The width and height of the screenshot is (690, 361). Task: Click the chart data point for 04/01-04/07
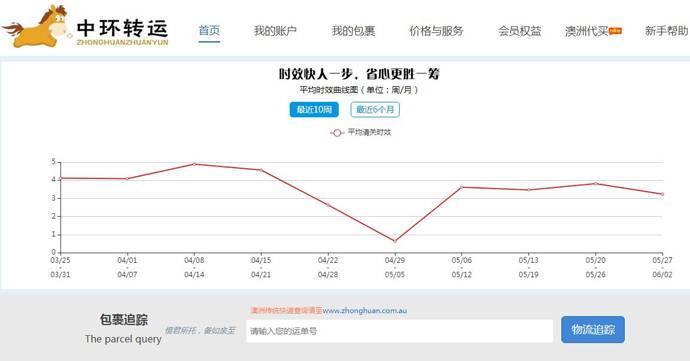click(x=127, y=179)
